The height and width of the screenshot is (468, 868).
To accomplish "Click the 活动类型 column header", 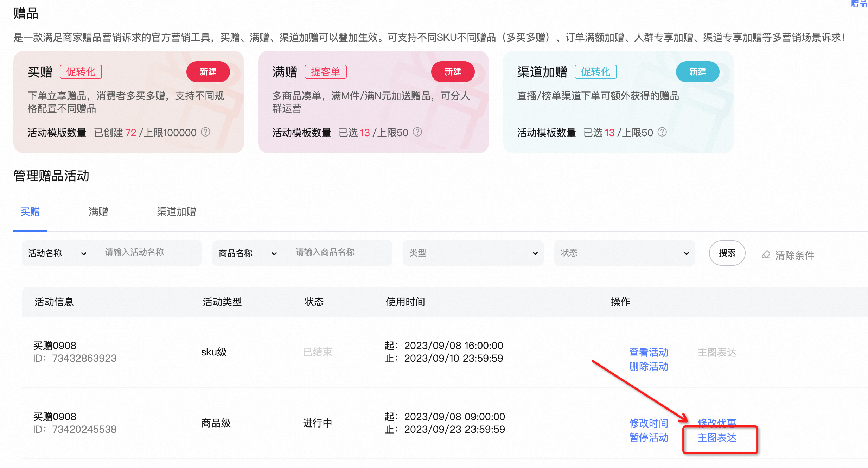I will point(222,302).
